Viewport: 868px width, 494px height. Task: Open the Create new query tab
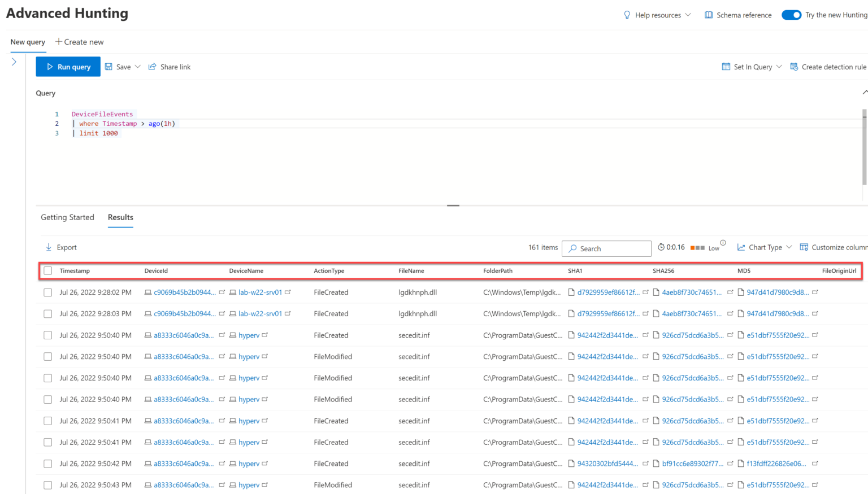tap(80, 42)
